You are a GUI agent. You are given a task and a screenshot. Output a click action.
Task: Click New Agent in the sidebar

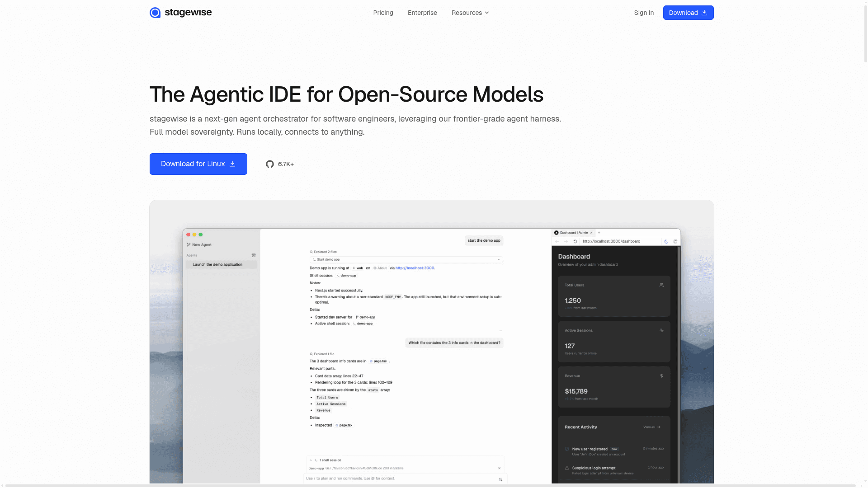tap(199, 245)
